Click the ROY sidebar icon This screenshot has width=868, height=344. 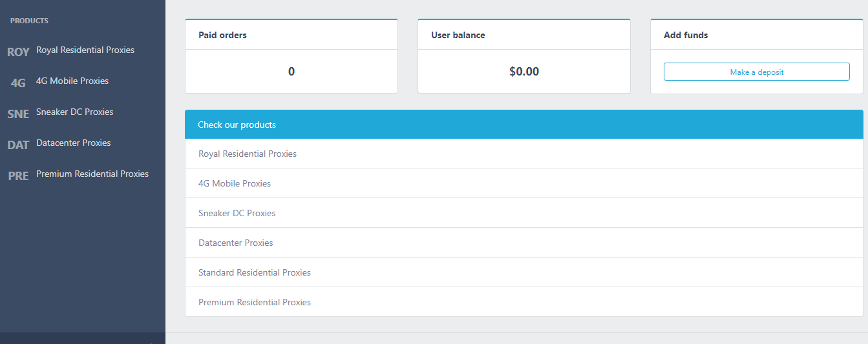coord(18,52)
